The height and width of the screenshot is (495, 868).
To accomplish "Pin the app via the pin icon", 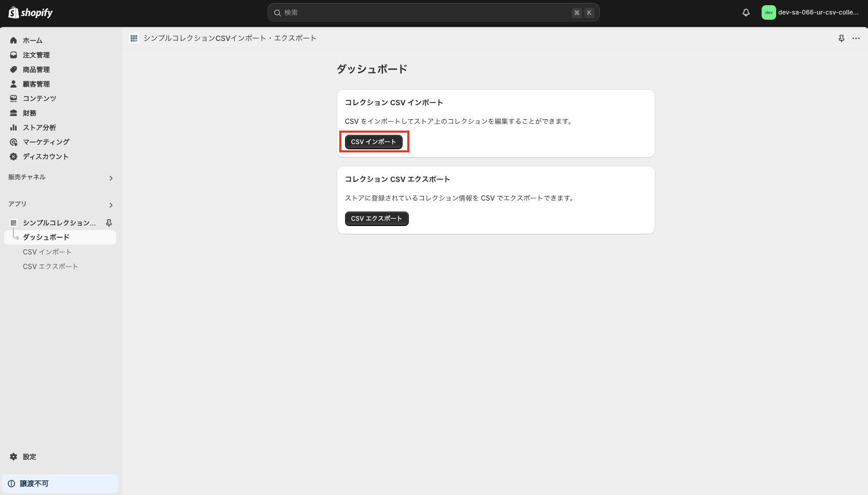I will (x=841, y=38).
